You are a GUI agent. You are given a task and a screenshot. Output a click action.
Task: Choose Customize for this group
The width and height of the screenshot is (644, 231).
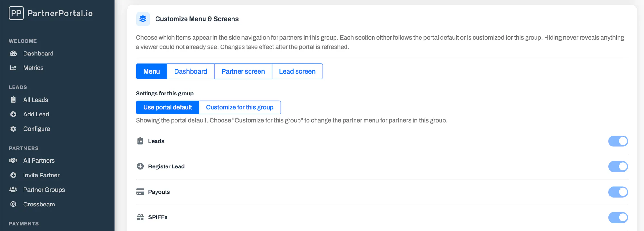pyautogui.click(x=240, y=107)
